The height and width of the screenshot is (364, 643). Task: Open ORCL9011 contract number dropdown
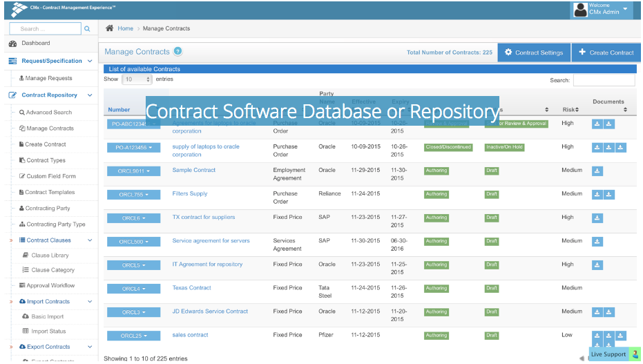click(x=134, y=171)
